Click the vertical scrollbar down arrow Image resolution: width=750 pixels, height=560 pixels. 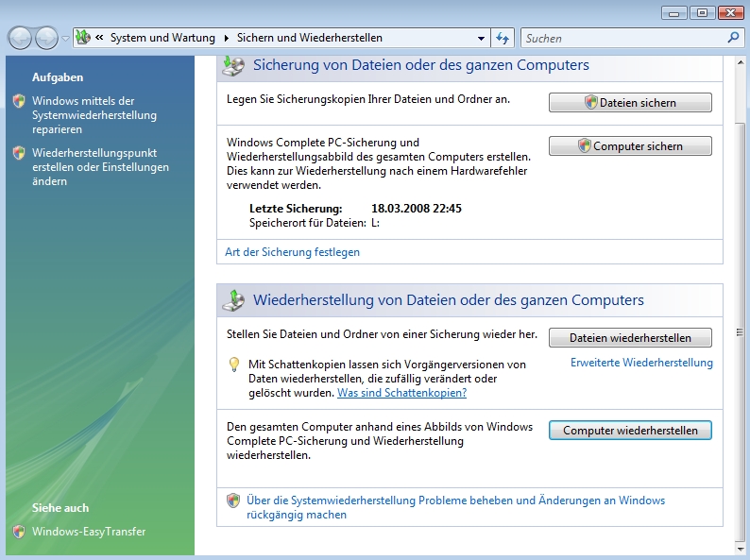pos(739,547)
